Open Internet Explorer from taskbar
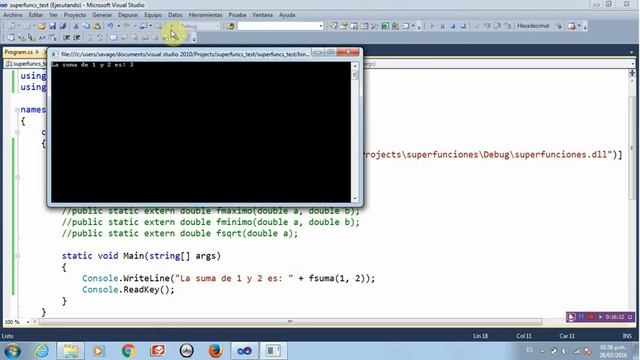640x360 pixels. coord(42,351)
